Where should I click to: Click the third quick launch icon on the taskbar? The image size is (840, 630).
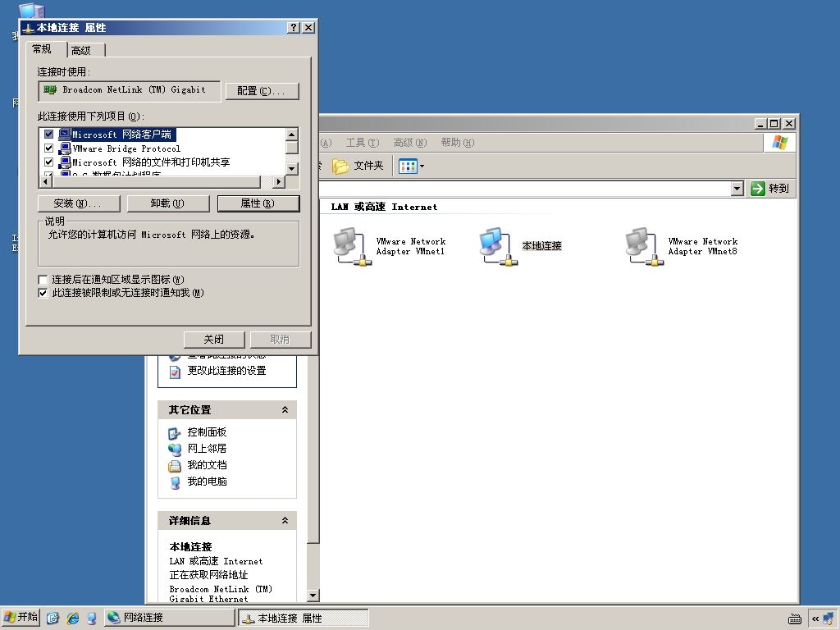click(x=92, y=618)
